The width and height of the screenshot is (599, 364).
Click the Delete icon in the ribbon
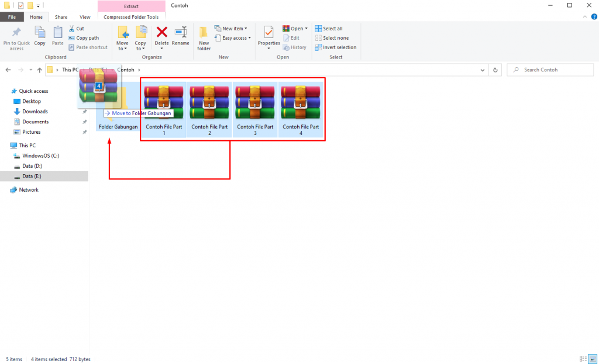coord(161,35)
